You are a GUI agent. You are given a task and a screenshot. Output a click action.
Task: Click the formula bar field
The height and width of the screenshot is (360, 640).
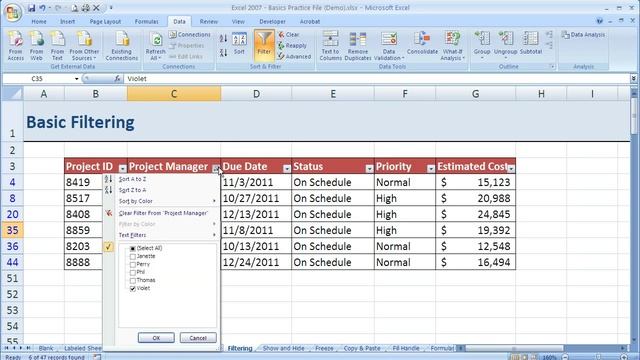click(377, 79)
